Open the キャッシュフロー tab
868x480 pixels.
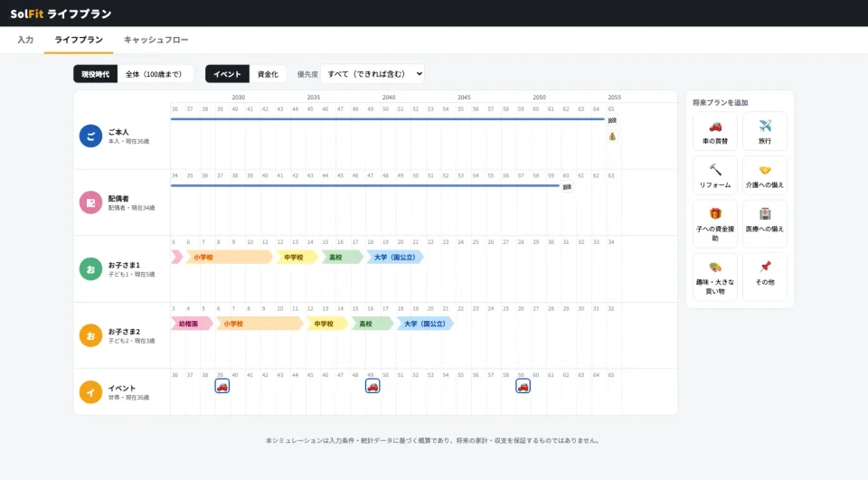[156, 40]
